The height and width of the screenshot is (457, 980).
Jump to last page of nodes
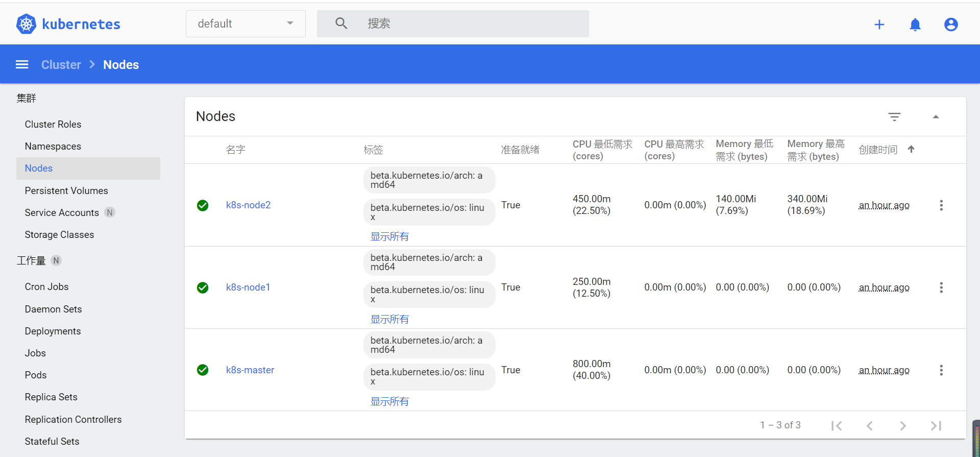936,425
